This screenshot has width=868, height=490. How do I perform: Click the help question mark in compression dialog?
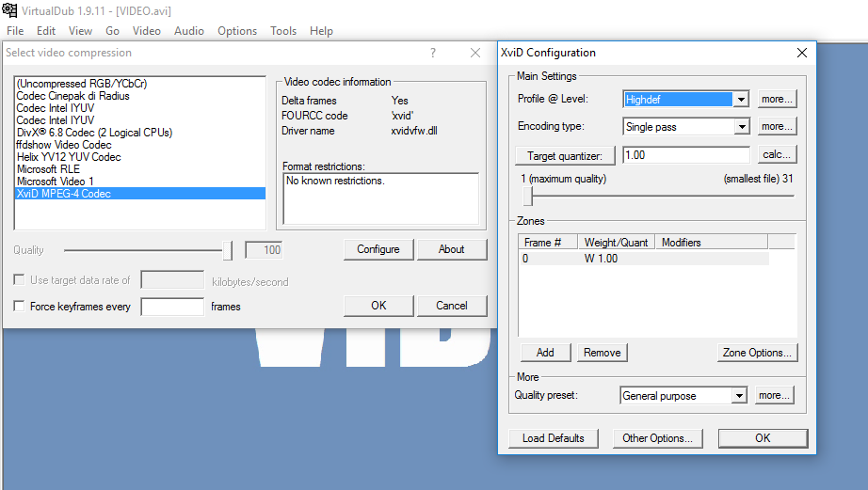point(433,53)
